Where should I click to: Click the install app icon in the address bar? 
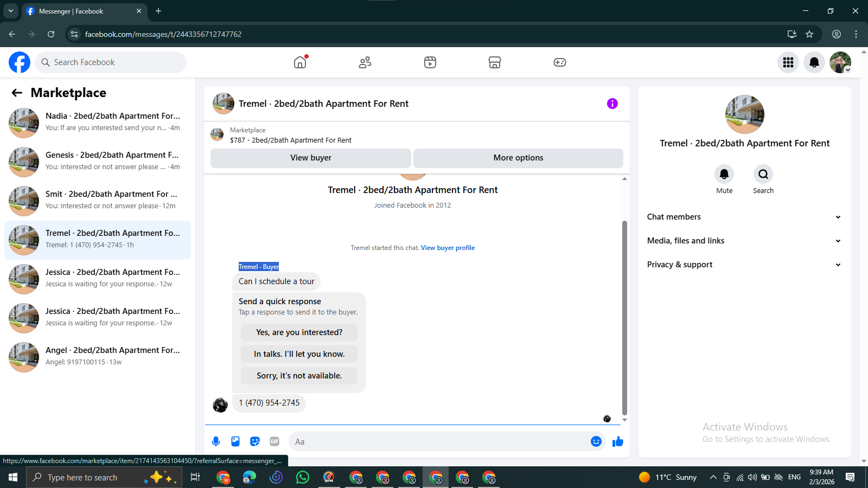tap(792, 34)
